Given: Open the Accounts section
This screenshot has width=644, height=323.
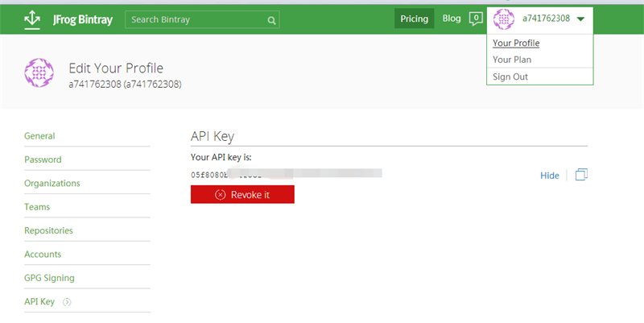Looking at the screenshot, I should 43,255.
